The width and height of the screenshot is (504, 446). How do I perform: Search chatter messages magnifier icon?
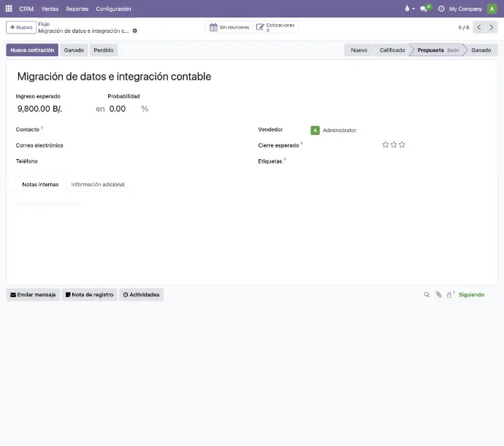[427, 295]
